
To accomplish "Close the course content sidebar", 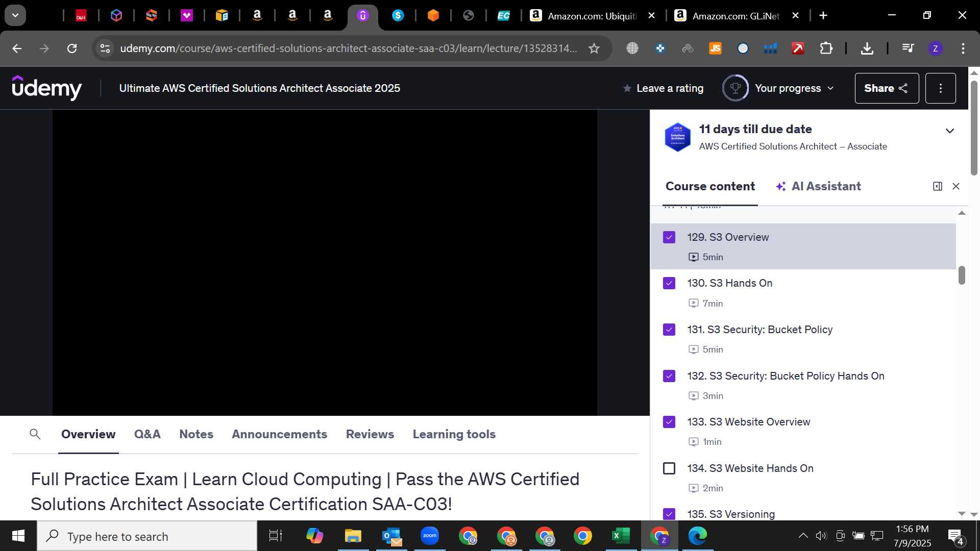I will pos(956,186).
